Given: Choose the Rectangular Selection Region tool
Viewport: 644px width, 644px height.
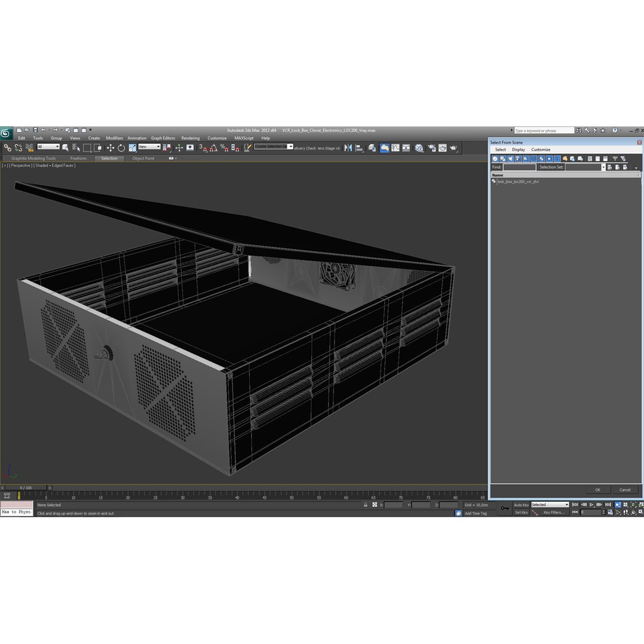Looking at the screenshot, I should pos(87,148).
